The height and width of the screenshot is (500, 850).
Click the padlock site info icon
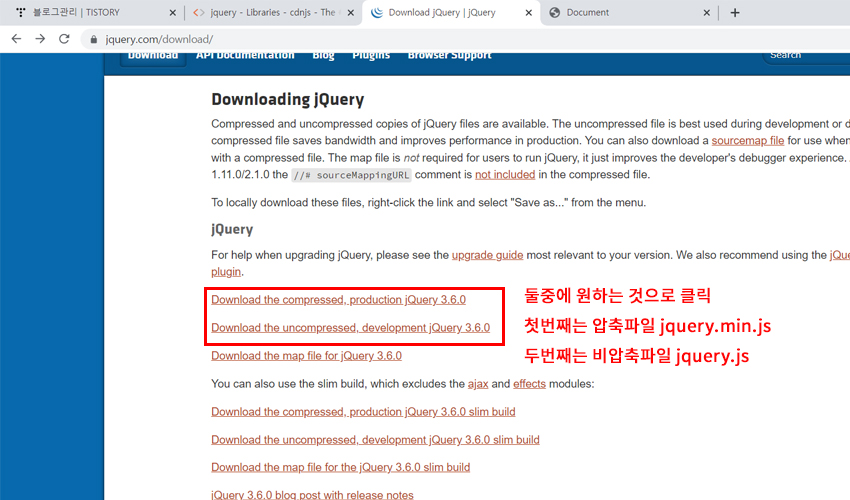pos(93,40)
